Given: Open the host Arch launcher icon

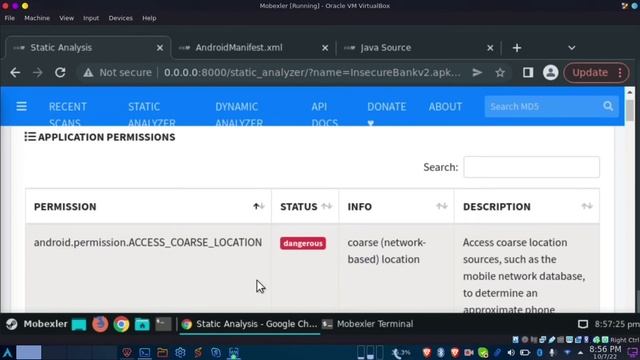Looking at the screenshot, I should point(7,352).
